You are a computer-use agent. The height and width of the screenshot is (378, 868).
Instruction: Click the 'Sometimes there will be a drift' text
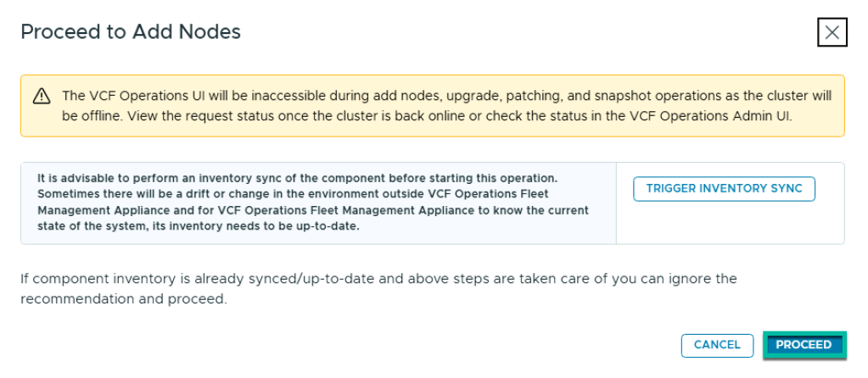pos(170,194)
